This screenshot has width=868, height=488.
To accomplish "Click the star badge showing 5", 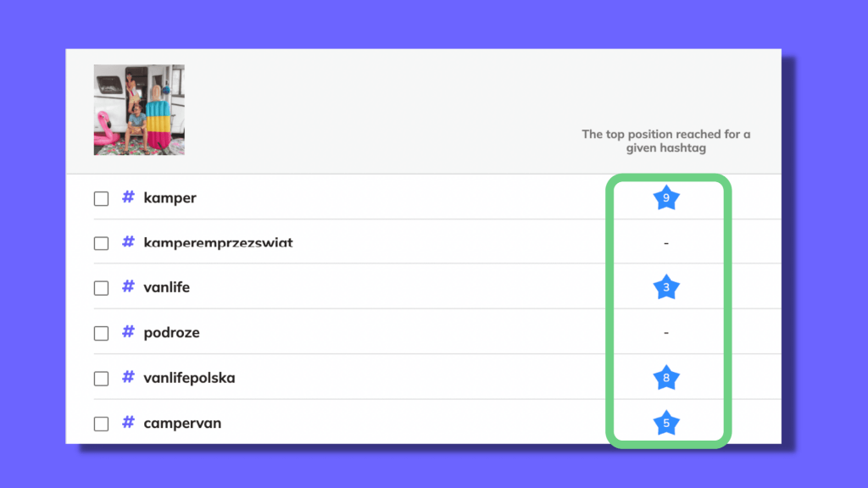I will click(666, 424).
